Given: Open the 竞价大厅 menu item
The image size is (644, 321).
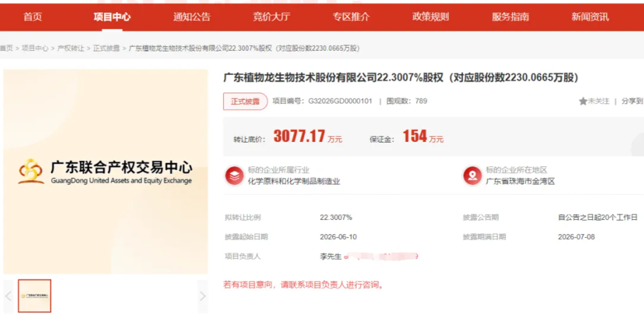Looking at the screenshot, I should (x=272, y=17).
